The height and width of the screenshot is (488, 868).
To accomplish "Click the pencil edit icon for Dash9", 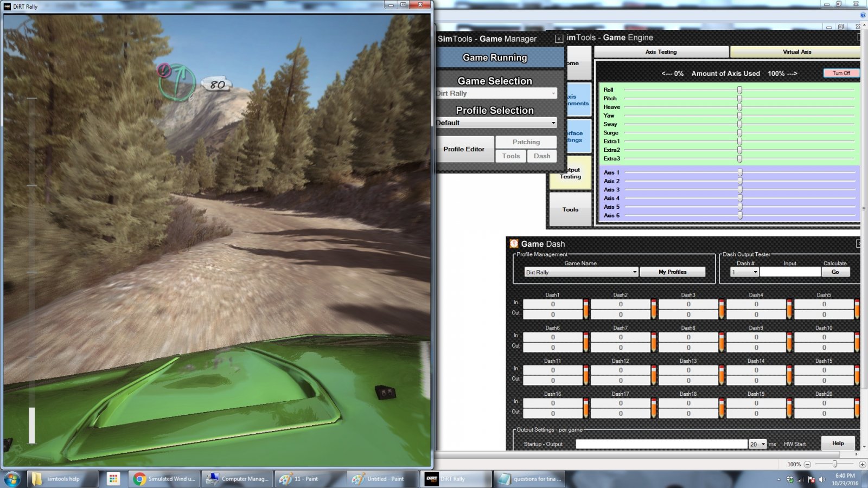I will (789, 342).
